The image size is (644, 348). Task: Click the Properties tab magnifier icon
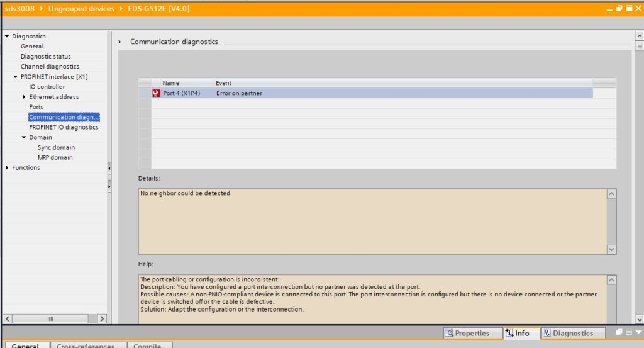[449, 333]
